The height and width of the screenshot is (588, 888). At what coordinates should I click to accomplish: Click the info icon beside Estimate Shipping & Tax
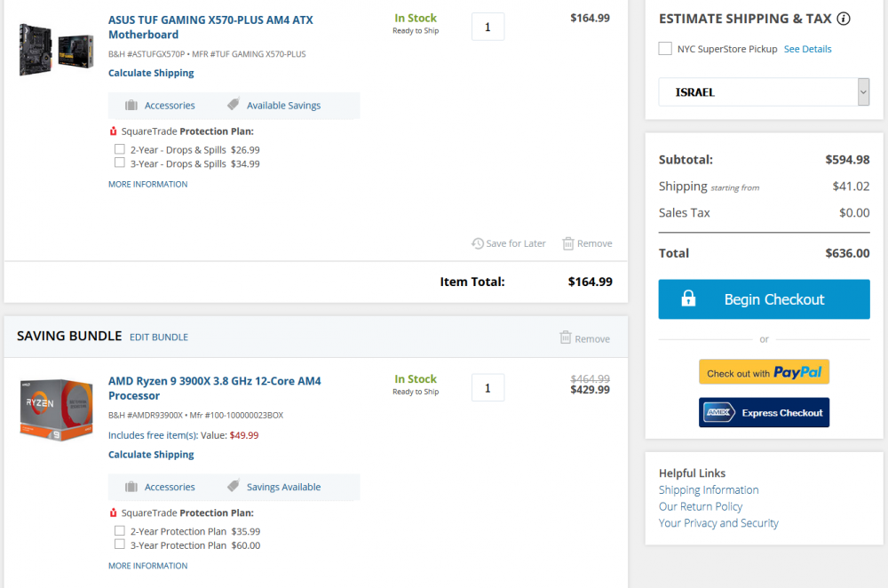click(x=844, y=19)
